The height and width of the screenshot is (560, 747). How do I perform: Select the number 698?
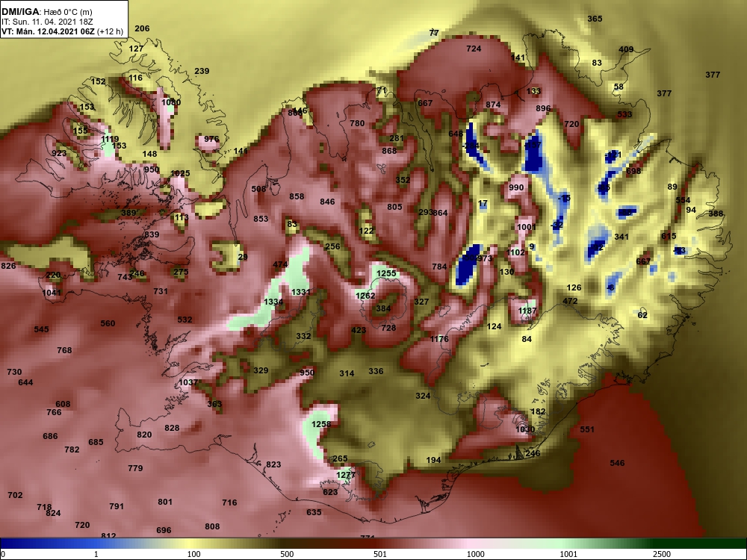[x=633, y=171]
